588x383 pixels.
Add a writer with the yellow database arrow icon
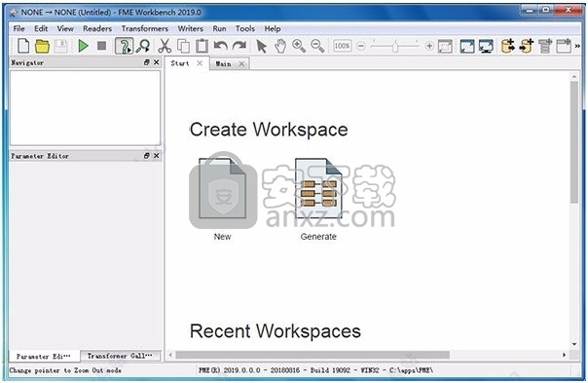(526, 46)
